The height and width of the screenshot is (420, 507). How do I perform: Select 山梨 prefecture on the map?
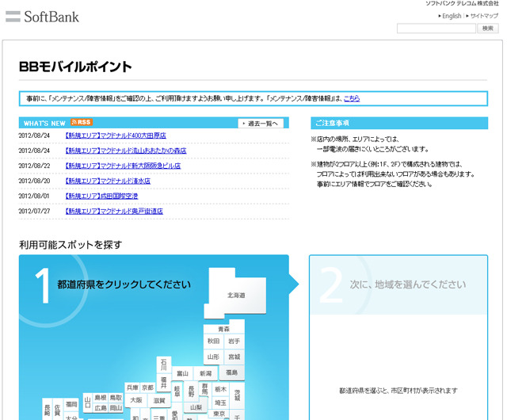[x=196, y=407]
